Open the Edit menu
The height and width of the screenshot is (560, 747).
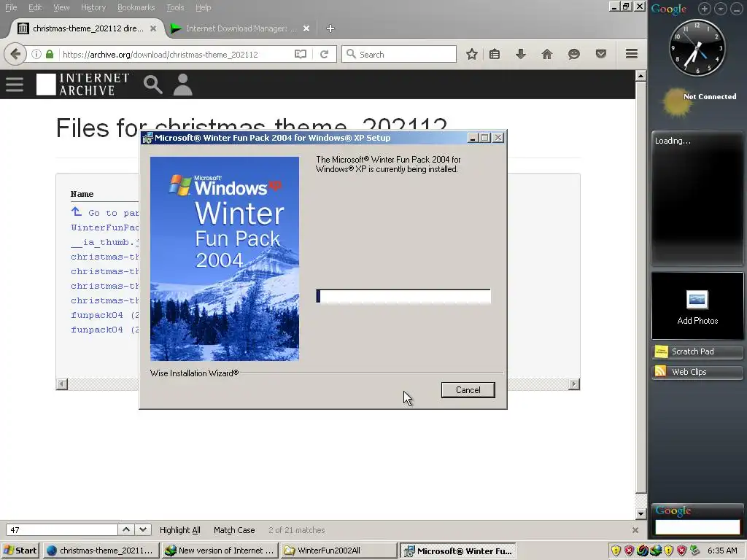(35, 7)
